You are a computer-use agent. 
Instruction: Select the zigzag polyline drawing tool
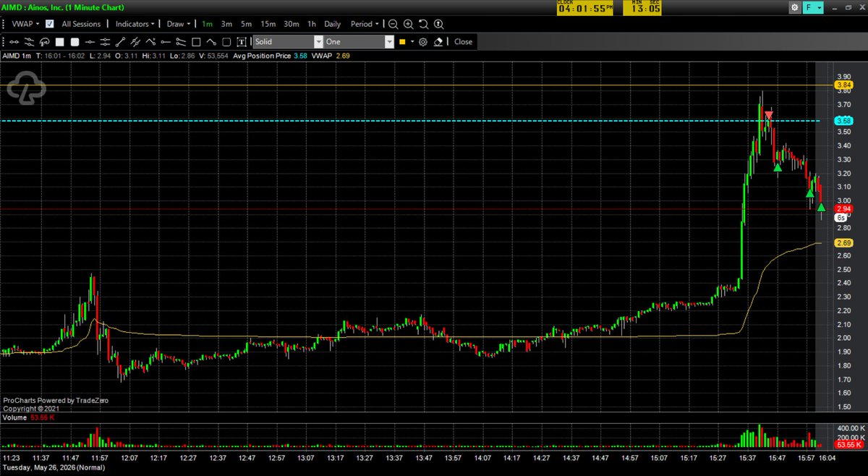click(x=150, y=42)
